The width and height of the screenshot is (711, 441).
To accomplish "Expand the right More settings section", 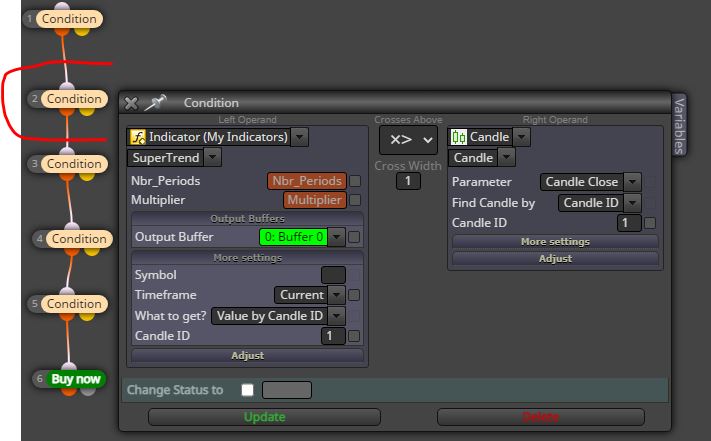I will (555, 242).
